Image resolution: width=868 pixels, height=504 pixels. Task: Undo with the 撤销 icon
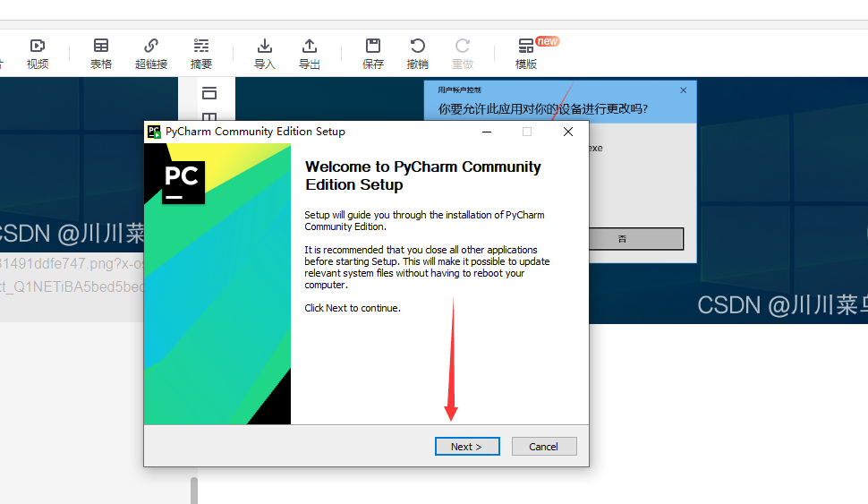[417, 54]
